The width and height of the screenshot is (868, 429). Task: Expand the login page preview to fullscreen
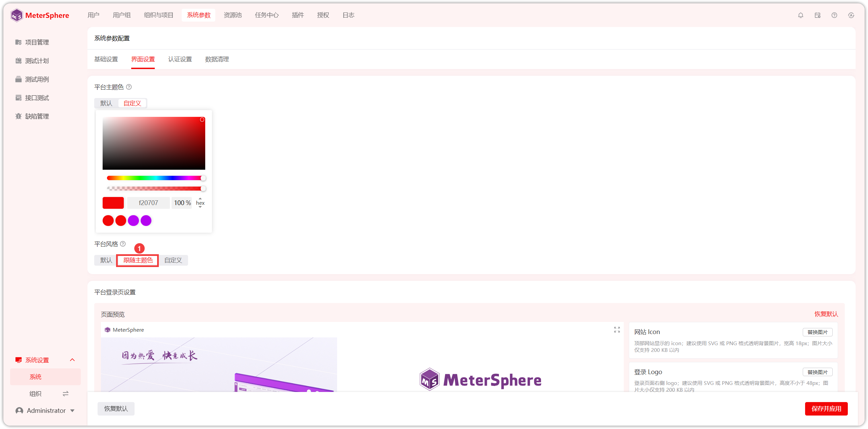click(617, 330)
